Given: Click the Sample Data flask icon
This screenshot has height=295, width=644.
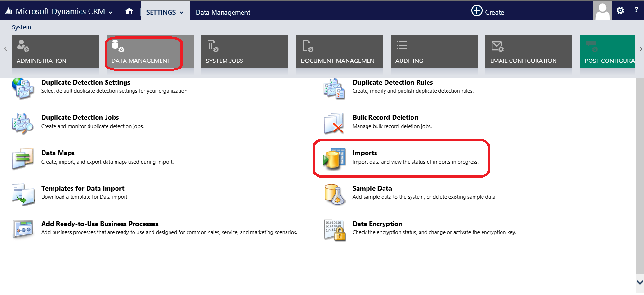Looking at the screenshot, I should 334,194.
